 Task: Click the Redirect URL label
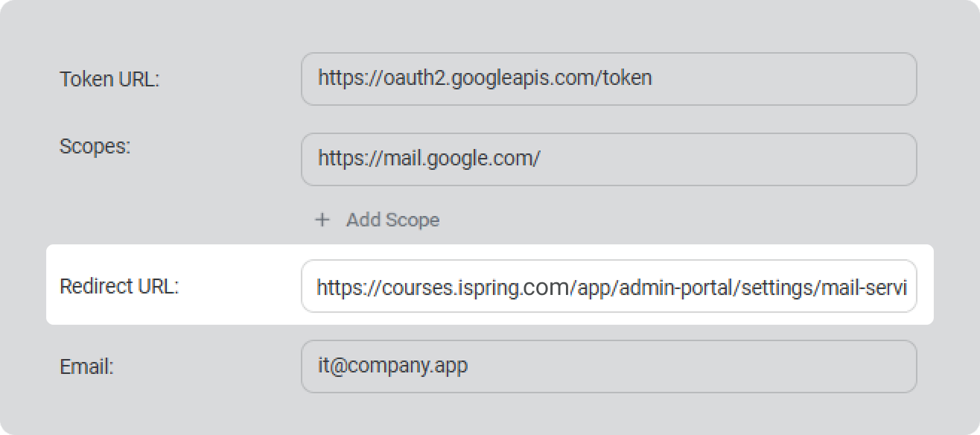(x=119, y=287)
